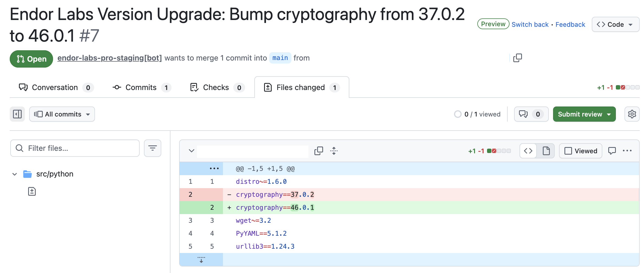Open the file's more options menu

tap(627, 151)
